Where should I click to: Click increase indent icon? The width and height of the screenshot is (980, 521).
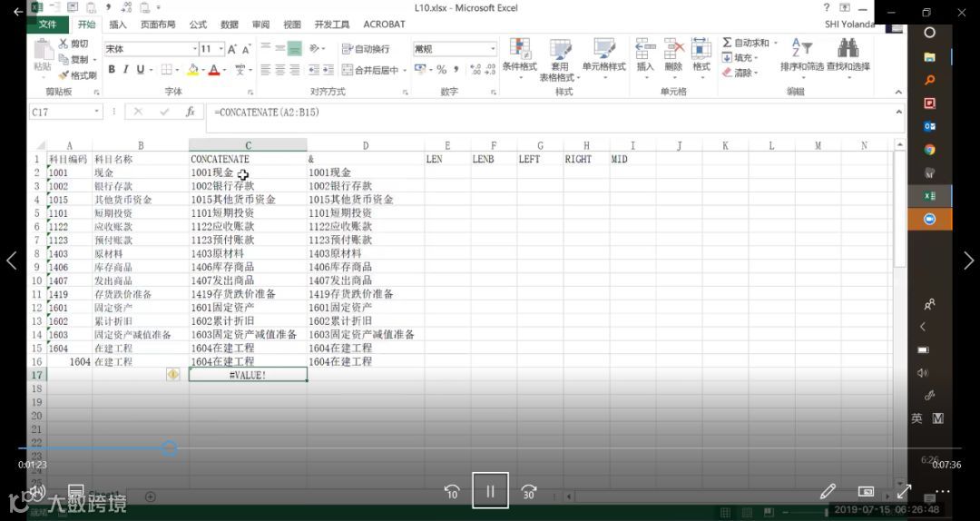[x=328, y=69]
